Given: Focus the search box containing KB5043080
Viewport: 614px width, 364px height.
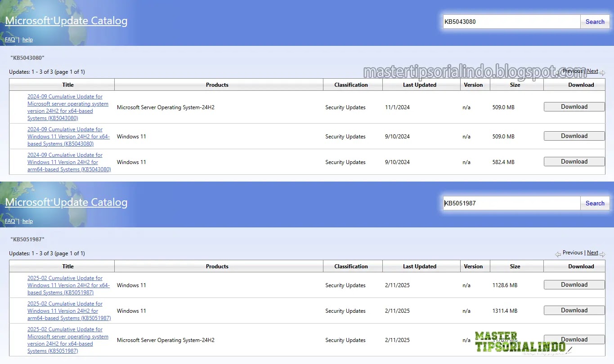Looking at the screenshot, I should (x=511, y=22).
